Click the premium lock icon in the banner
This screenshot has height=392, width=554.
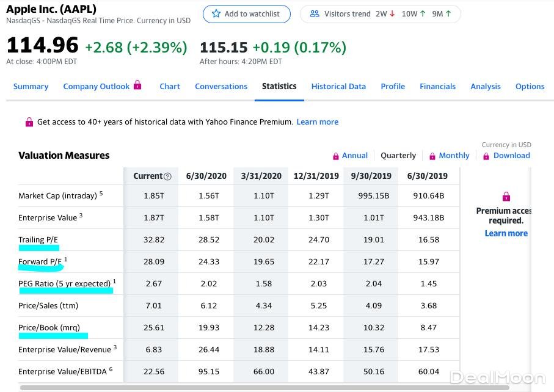(x=29, y=122)
